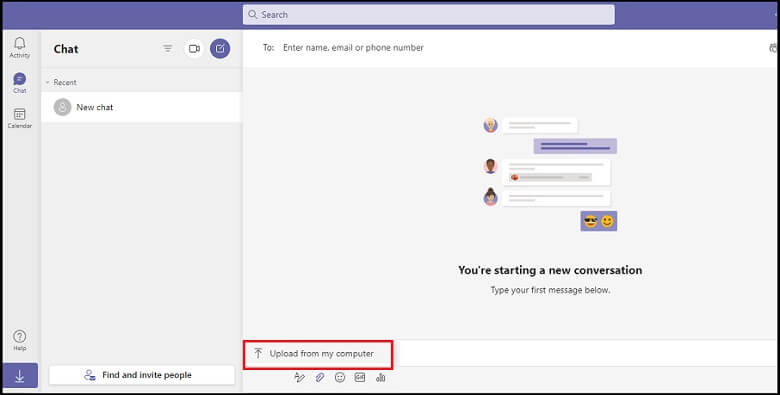This screenshot has width=780, height=395.
Task: Click Find and invite people
Action: click(x=142, y=375)
